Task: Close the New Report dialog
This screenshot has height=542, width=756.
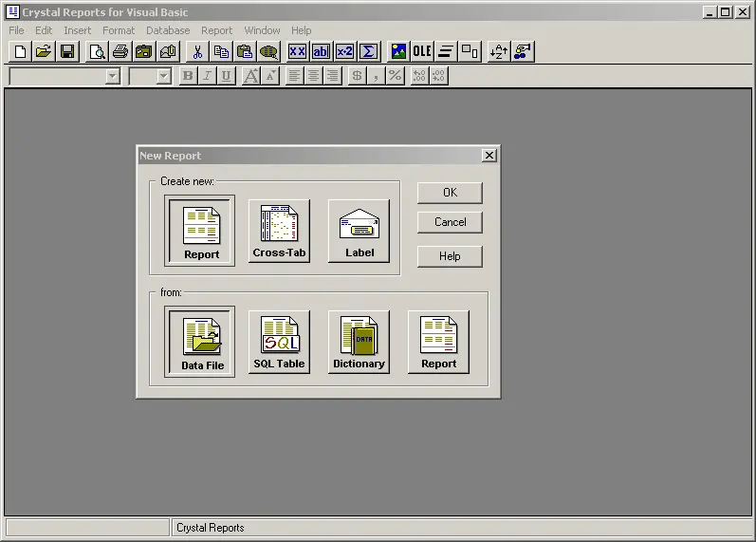Action: (489, 156)
